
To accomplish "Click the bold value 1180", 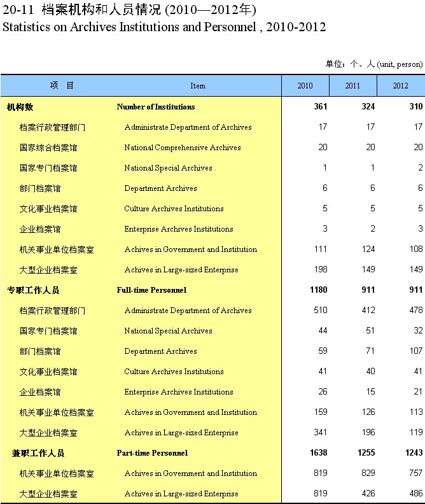I will [318, 290].
